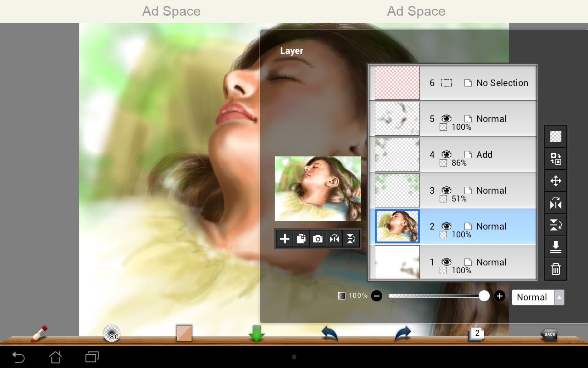This screenshot has width=588, height=368.
Task: Tap the BACK button in bottom bar
Action: coord(549,334)
